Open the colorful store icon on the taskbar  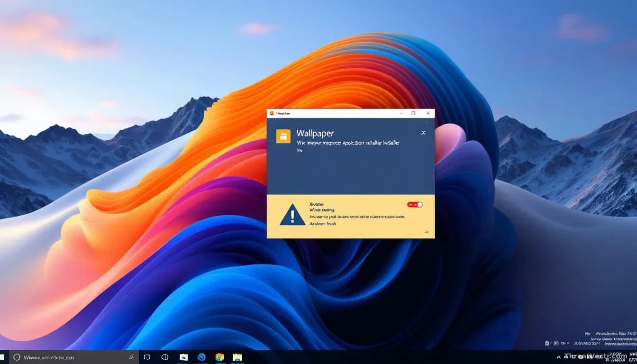(219, 357)
